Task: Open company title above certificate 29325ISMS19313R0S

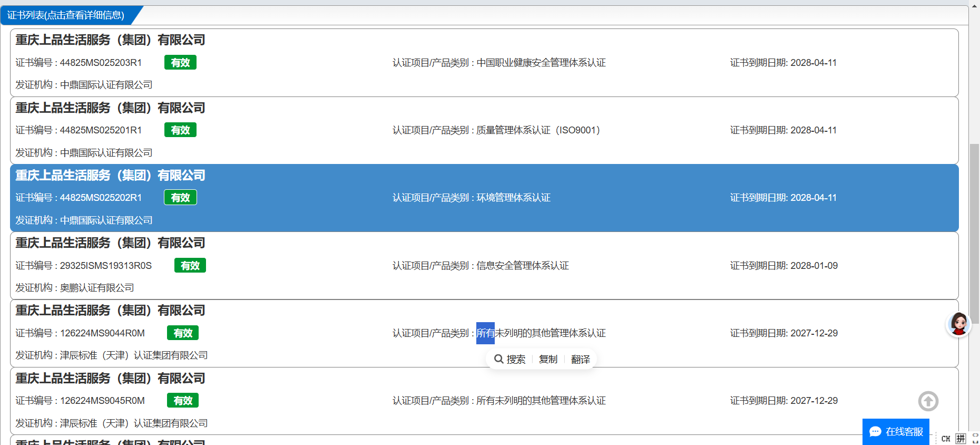Action: pos(110,243)
